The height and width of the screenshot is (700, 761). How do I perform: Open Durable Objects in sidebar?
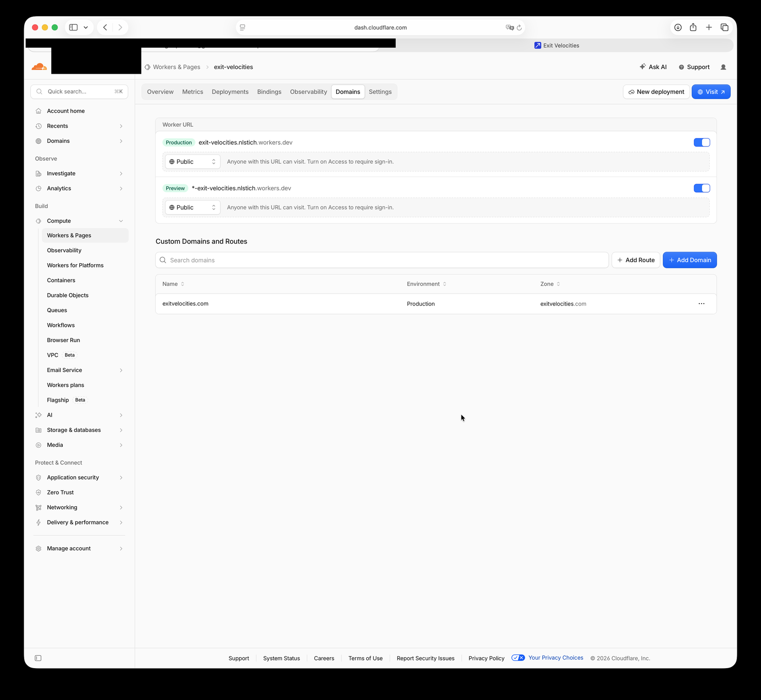[x=68, y=295]
